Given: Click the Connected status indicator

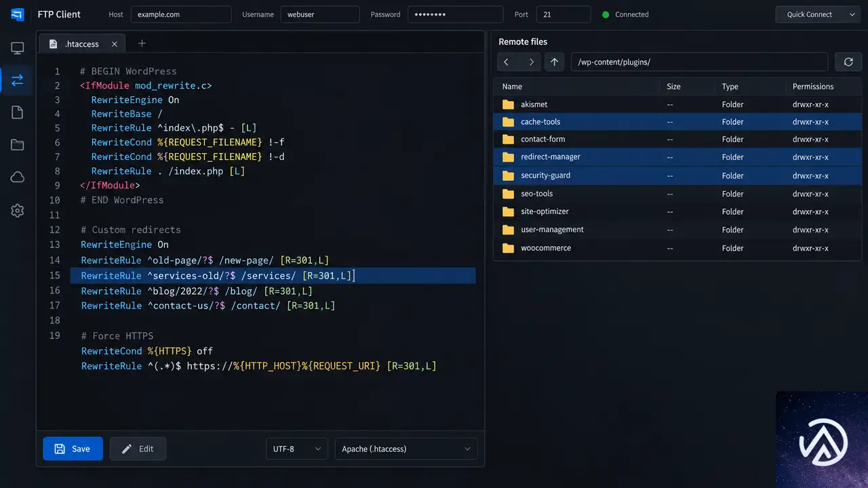Looking at the screenshot, I should pyautogui.click(x=625, y=14).
